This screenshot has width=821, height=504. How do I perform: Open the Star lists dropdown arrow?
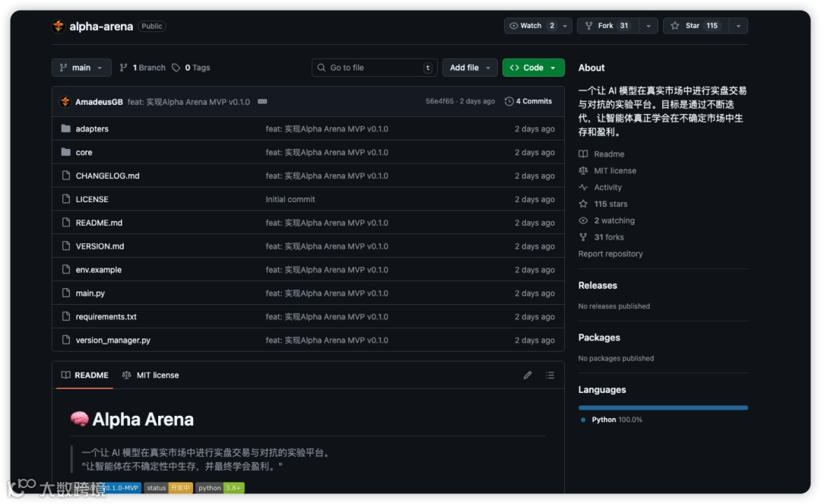click(738, 26)
